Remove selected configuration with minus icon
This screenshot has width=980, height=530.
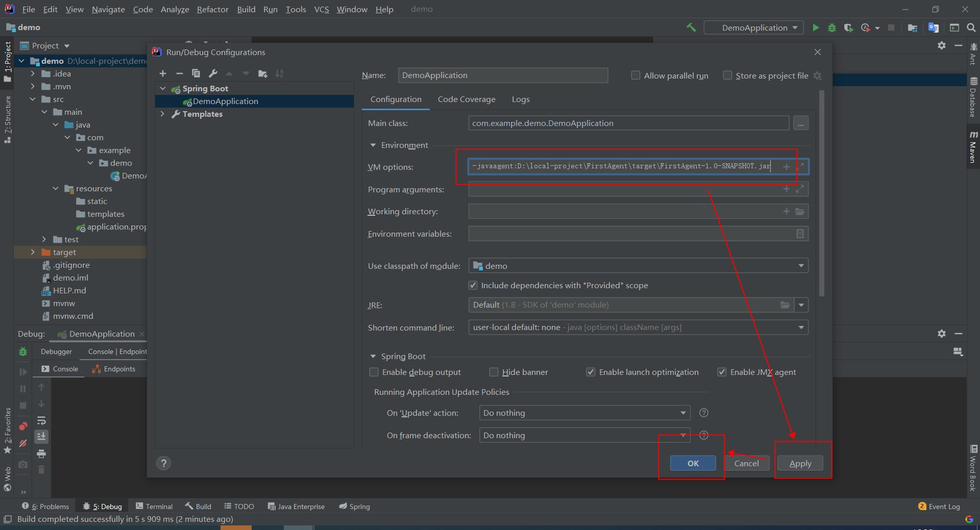click(x=179, y=73)
